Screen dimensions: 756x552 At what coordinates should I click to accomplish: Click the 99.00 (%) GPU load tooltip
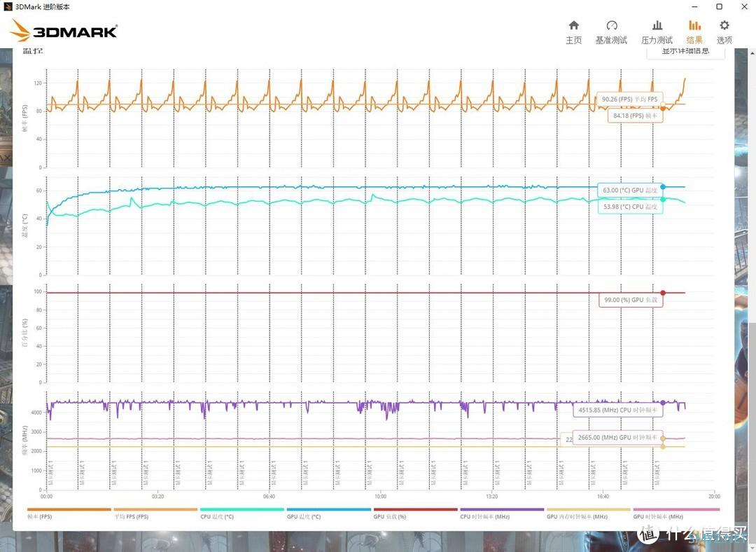point(631,300)
